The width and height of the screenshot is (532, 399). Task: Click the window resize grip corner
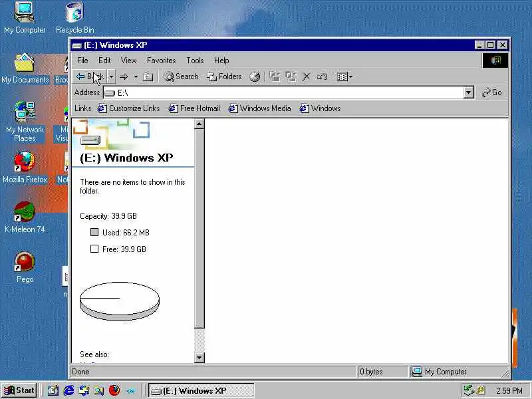pos(505,373)
